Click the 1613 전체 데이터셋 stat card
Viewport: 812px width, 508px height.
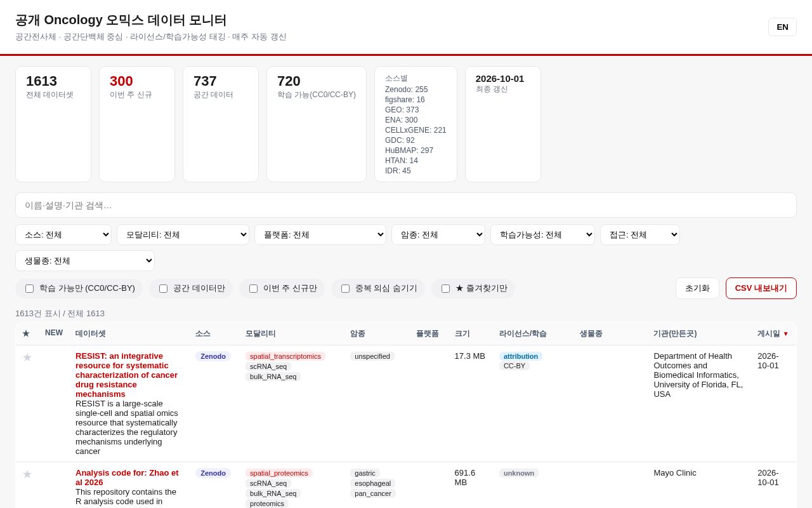(x=53, y=124)
